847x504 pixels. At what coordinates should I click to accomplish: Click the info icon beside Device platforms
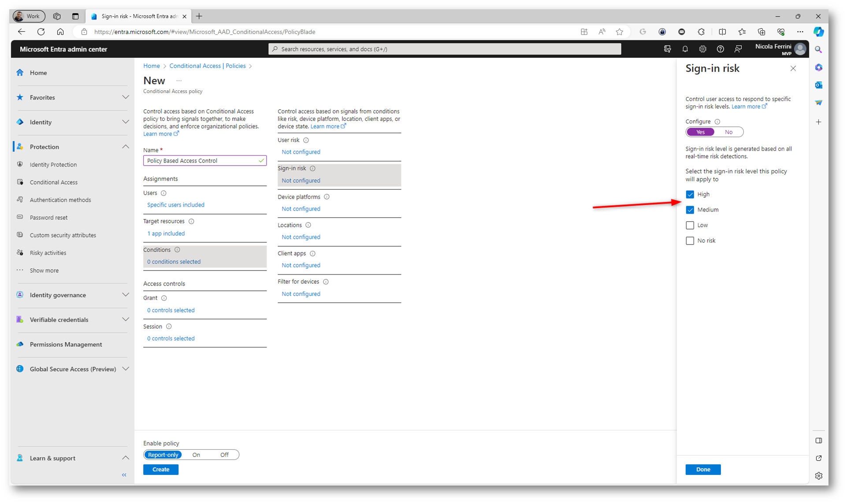(327, 197)
